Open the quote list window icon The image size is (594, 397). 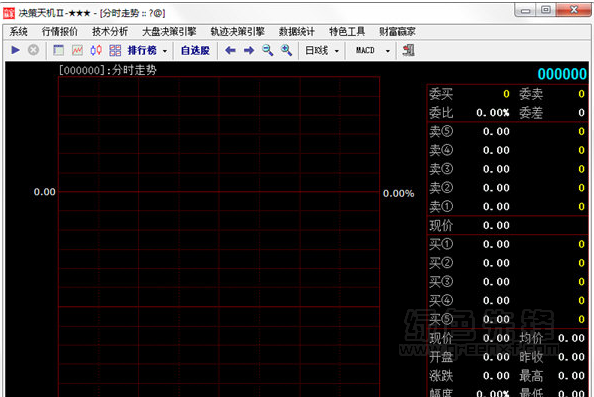58,50
